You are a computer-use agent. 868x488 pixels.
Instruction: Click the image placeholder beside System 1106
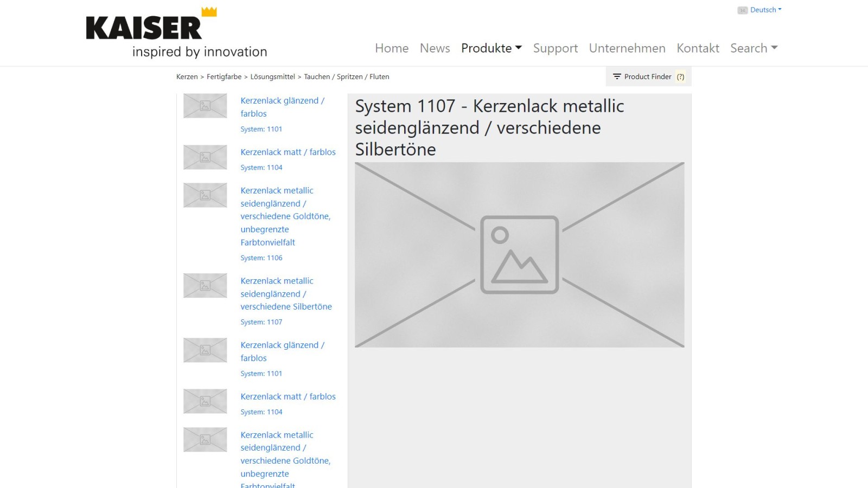pos(205,195)
